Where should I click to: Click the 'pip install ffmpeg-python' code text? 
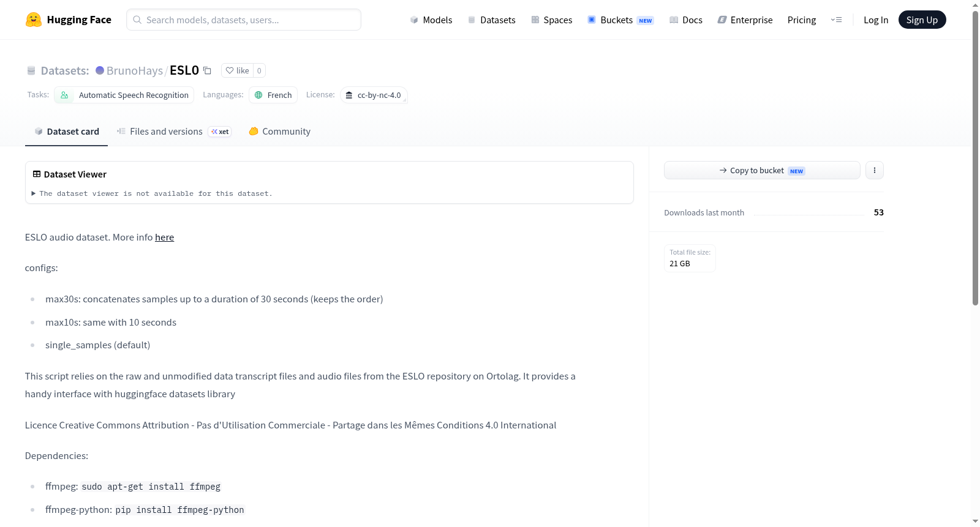pyautogui.click(x=179, y=510)
